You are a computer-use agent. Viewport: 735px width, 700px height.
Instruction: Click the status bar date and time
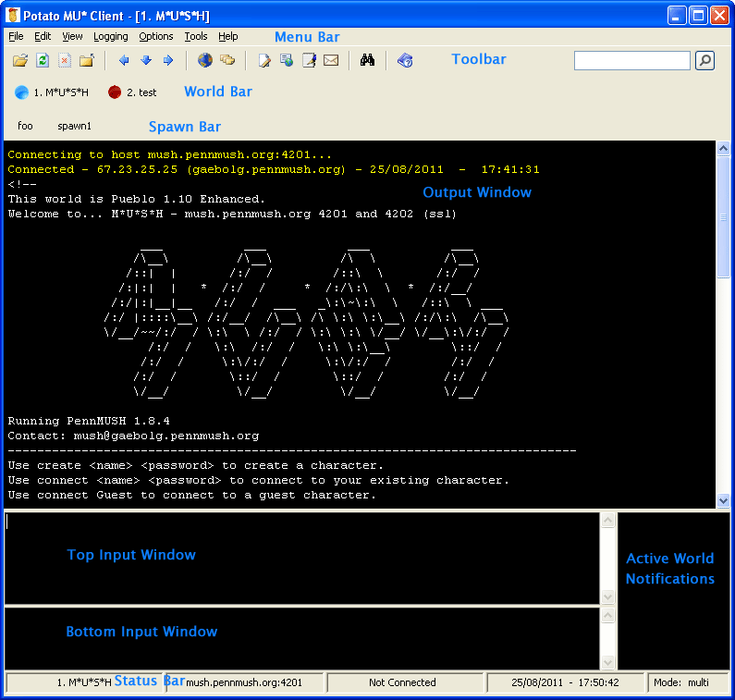tap(565, 682)
